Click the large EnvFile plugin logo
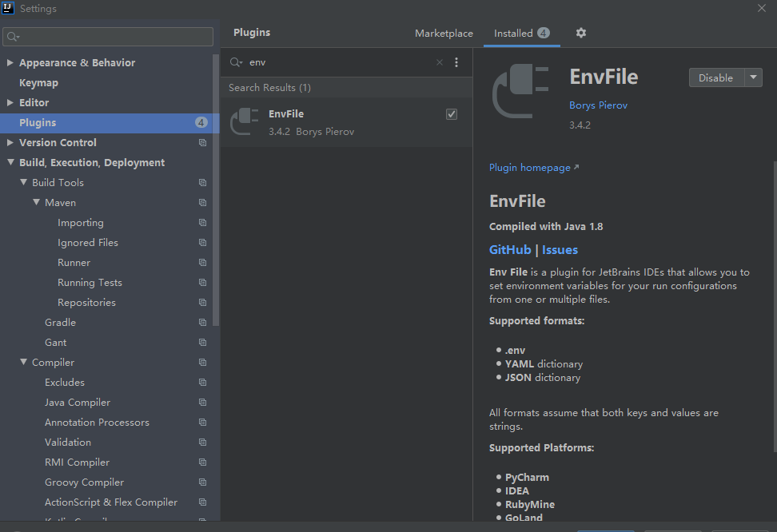The width and height of the screenshot is (777, 532). click(520, 91)
